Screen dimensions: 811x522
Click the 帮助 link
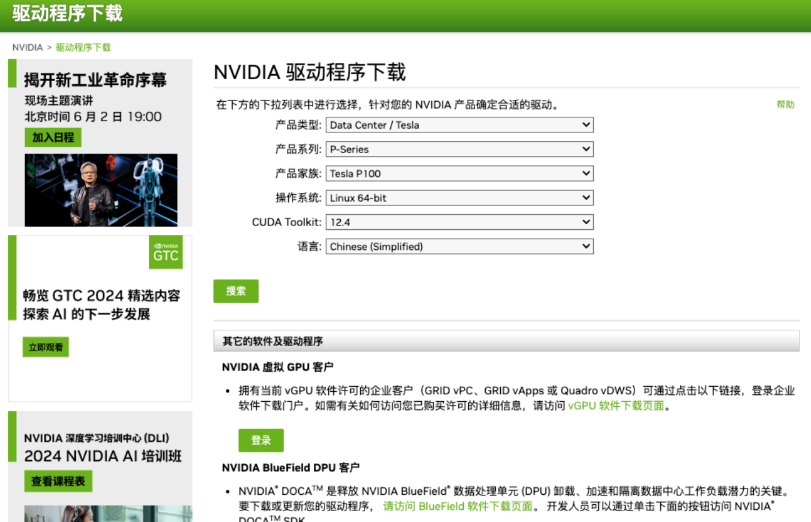tap(785, 105)
